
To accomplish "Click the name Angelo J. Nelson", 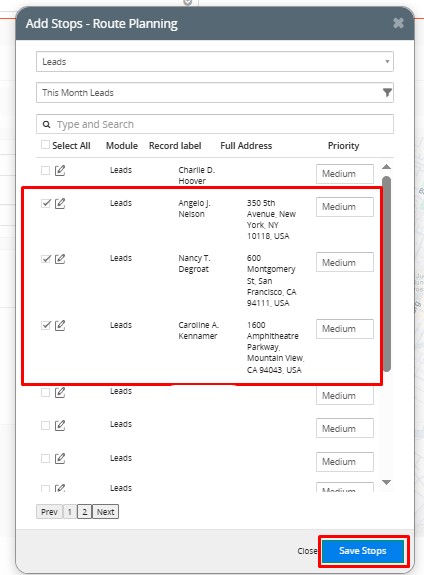I will [194, 208].
